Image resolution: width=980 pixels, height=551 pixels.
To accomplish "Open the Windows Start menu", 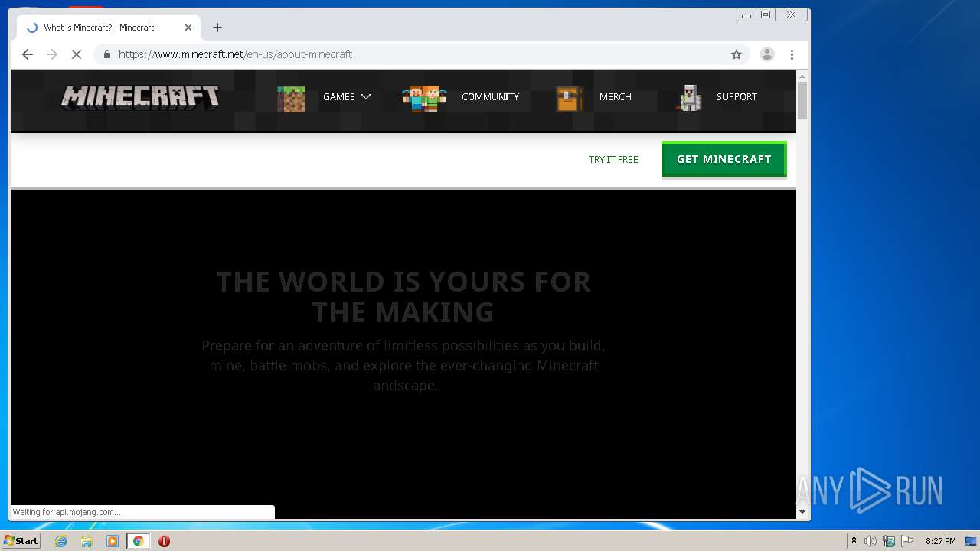I will (x=21, y=541).
